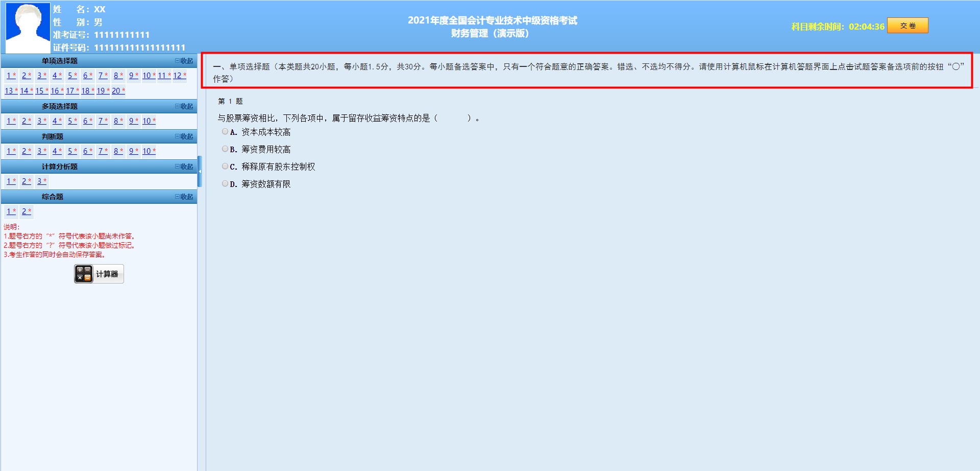Collapse the 综合题 section via 收起

(184, 197)
